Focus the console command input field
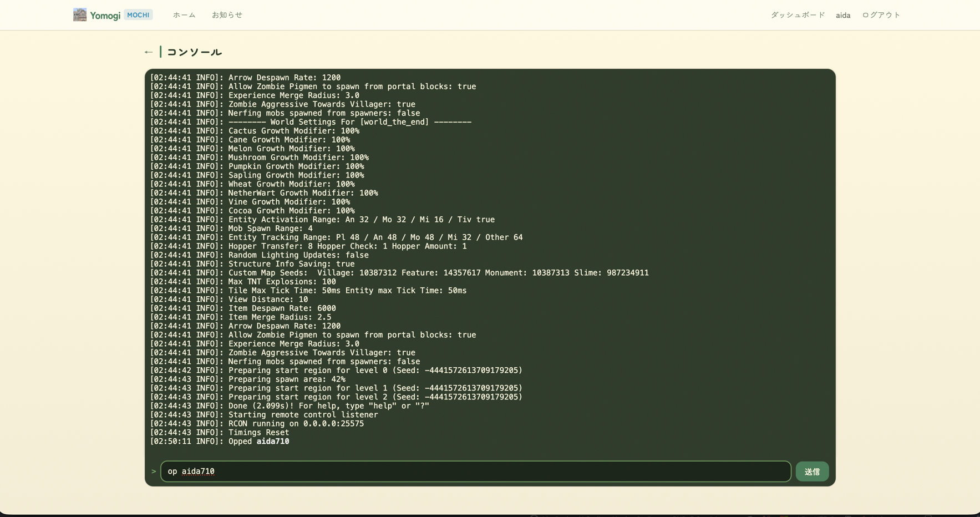The width and height of the screenshot is (980, 517). coord(475,472)
